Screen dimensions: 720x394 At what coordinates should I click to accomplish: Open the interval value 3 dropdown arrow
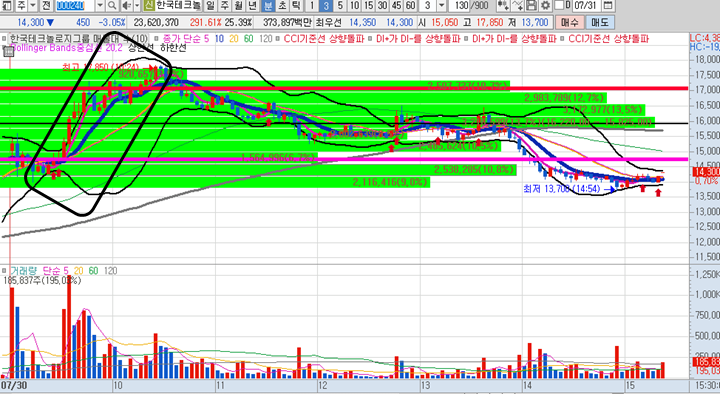point(441,6)
